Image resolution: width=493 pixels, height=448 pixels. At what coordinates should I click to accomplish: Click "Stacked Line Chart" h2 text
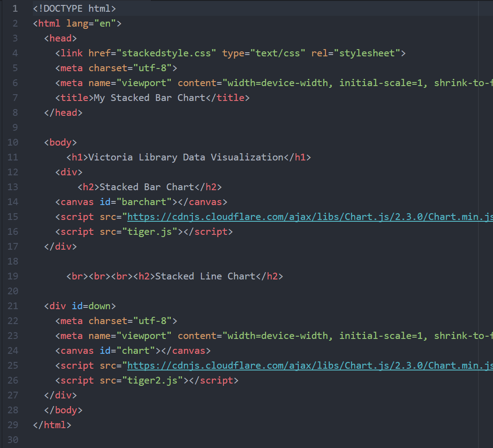(x=205, y=276)
